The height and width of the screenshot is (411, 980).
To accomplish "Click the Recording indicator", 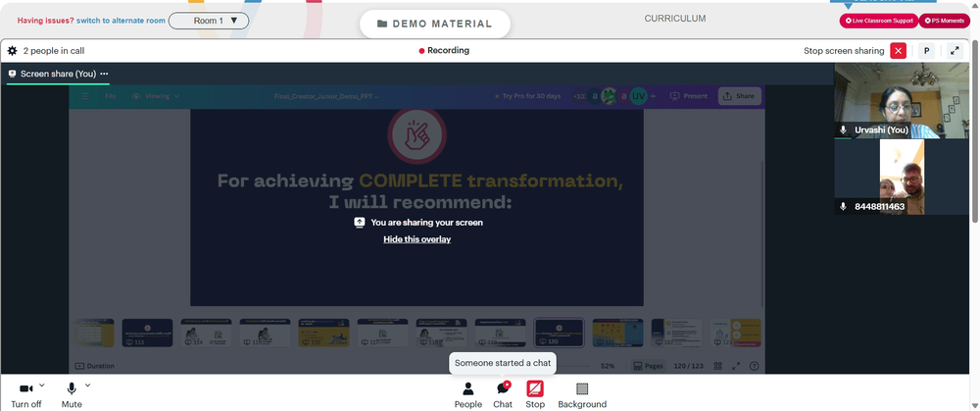I will (x=444, y=51).
